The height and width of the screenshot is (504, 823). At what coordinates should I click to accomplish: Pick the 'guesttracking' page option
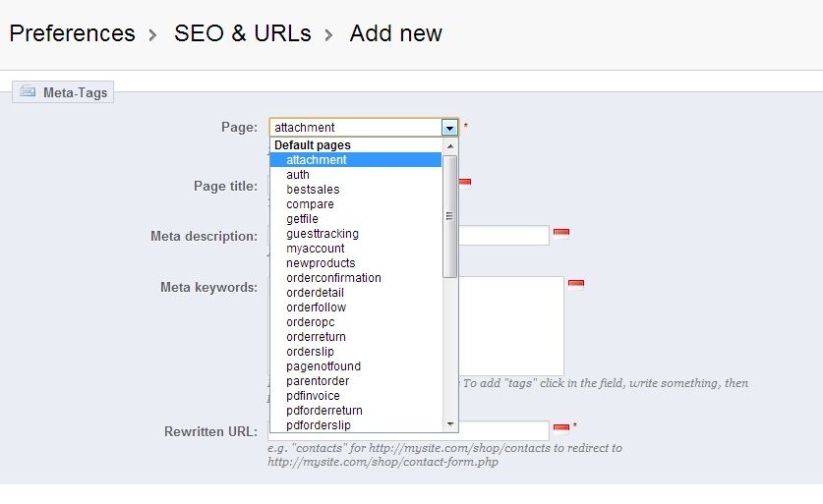coord(323,234)
